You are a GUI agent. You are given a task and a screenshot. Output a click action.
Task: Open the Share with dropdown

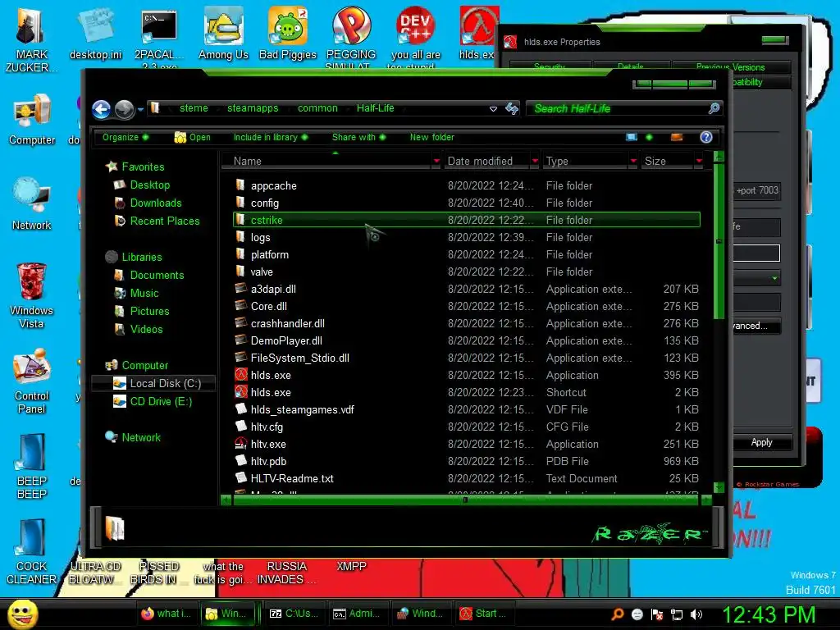coord(358,137)
